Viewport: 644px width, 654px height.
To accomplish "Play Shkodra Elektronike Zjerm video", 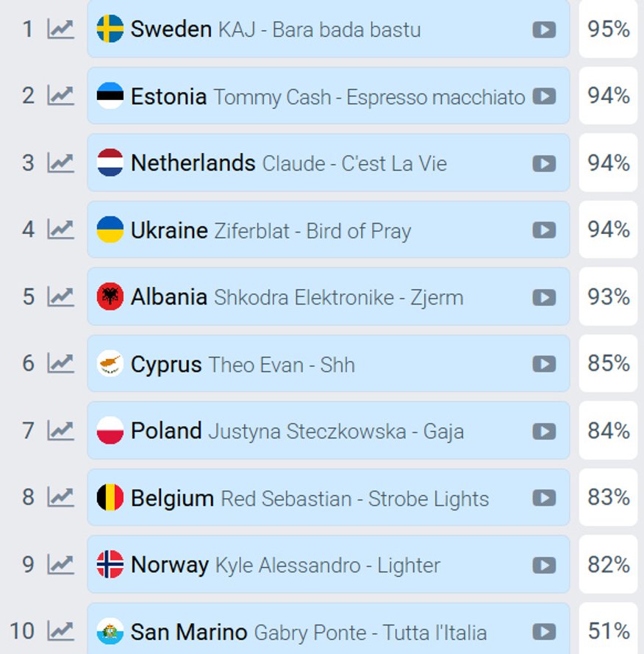I will point(544,297).
